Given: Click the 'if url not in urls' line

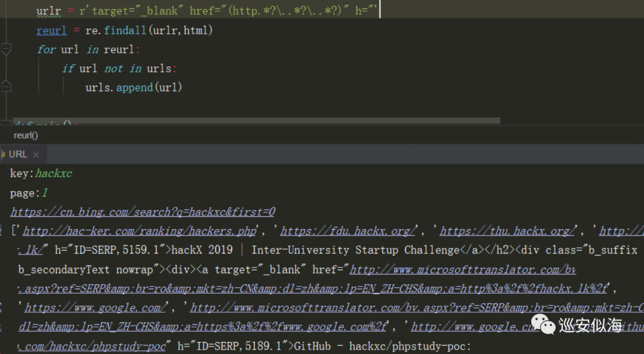Looking at the screenshot, I should pyautogui.click(x=119, y=68).
